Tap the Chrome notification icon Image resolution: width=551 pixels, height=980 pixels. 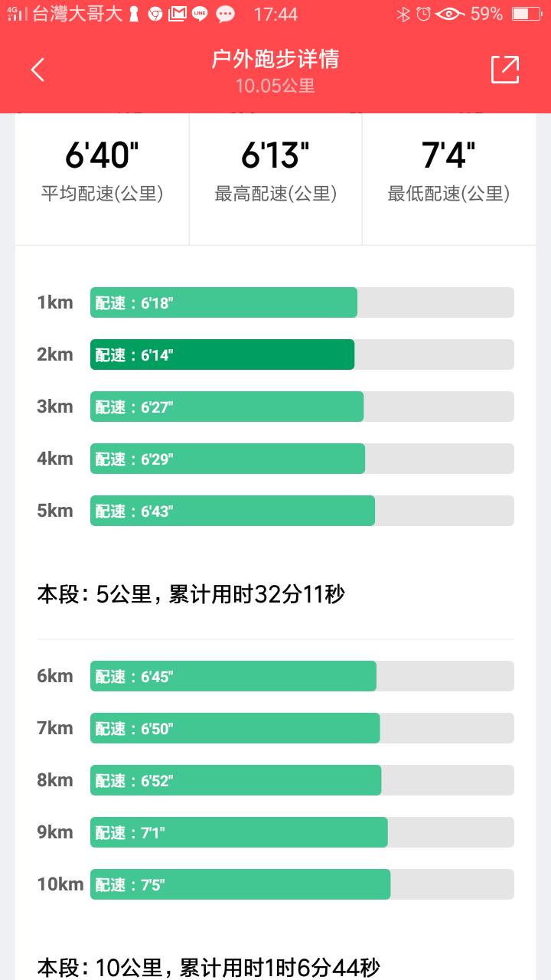(x=155, y=14)
